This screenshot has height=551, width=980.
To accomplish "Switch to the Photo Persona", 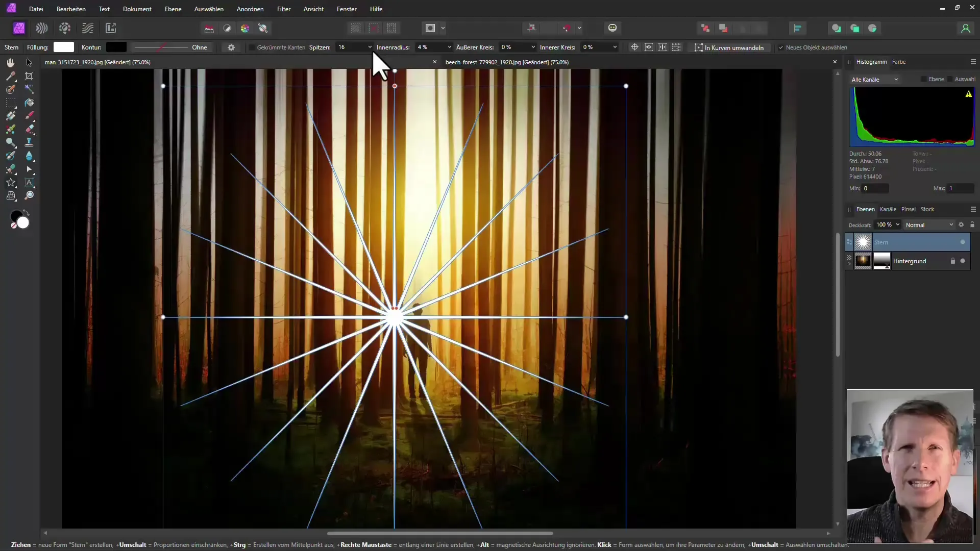I will click(x=19, y=28).
